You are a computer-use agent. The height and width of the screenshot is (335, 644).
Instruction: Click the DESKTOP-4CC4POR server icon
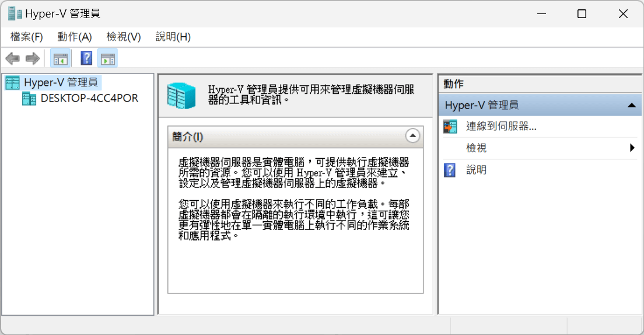point(29,99)
